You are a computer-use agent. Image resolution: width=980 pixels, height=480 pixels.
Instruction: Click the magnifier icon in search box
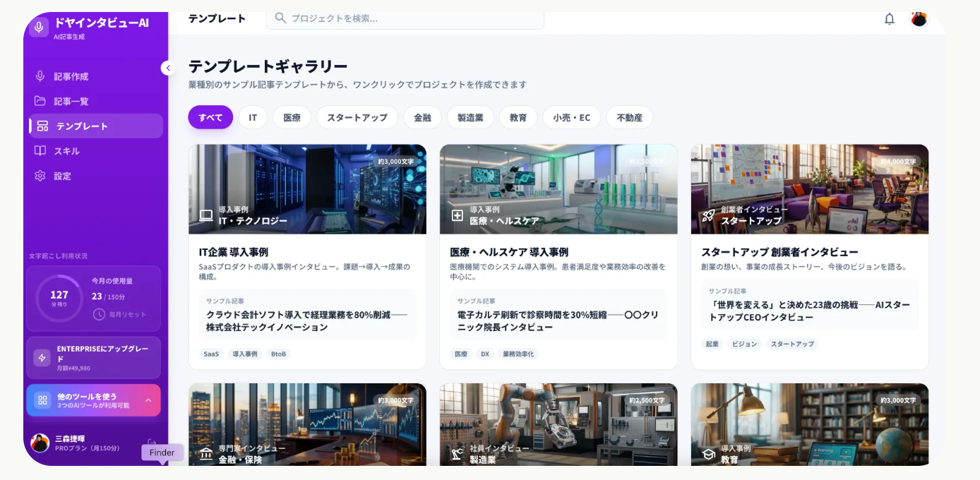280,18
